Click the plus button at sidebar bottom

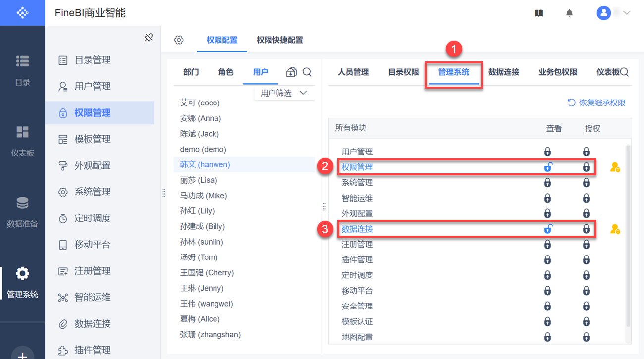point(22,354)
